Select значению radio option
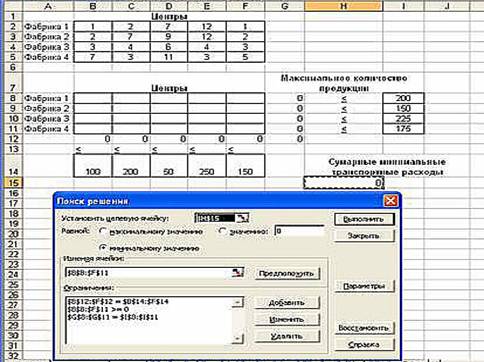The image size is (484, 362). point(222,231)
